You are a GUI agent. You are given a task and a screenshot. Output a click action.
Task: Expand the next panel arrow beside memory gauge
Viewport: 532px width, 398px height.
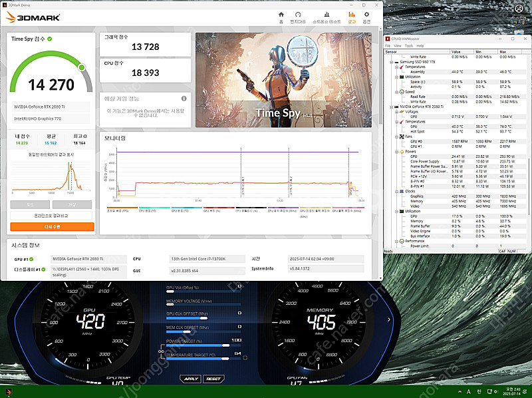(x=389, y=319)
